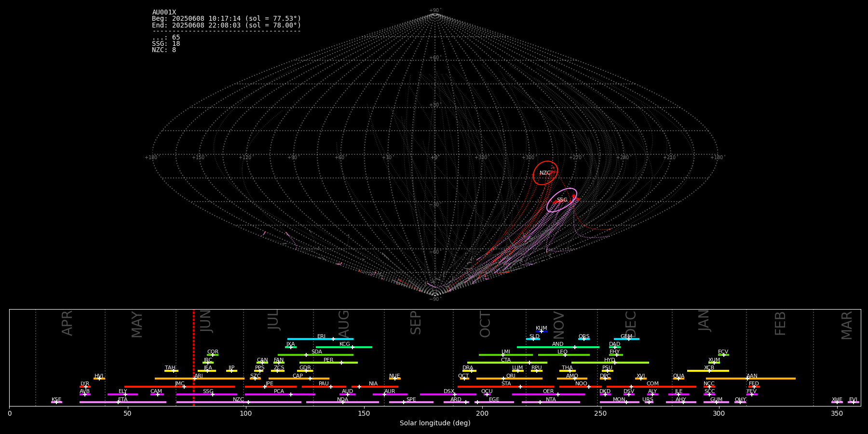Select the HYD shower bar
This screenshot has width=868, height=434.
click(610, 363)
